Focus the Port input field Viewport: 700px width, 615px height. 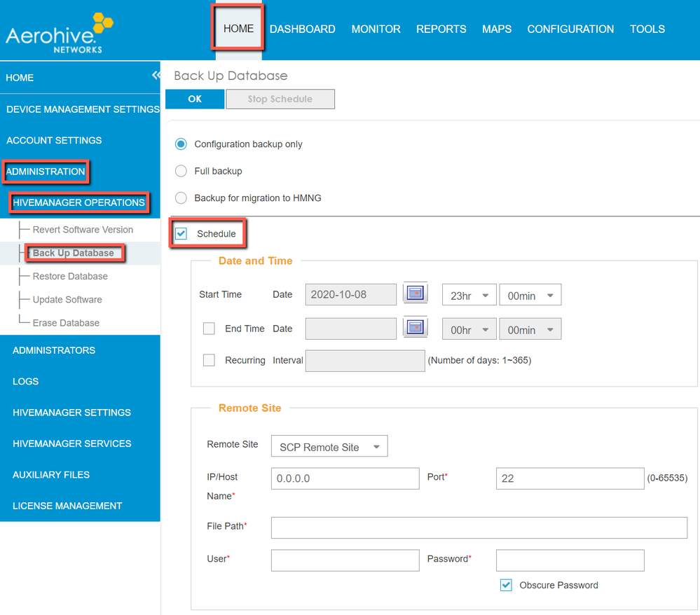click(570, 478)
